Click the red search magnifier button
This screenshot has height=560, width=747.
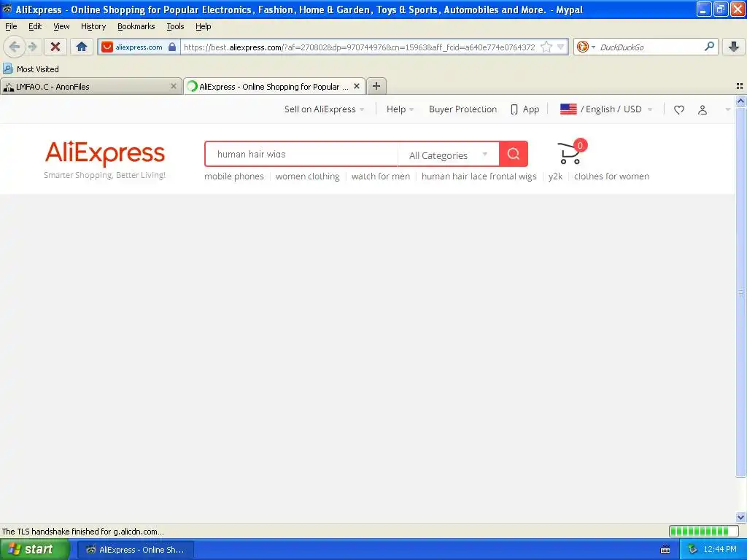(x=513, y=154)
